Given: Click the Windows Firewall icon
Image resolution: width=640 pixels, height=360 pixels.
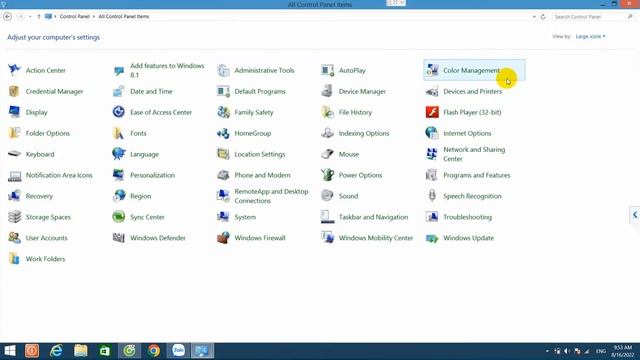Looking at the screenshot, I should (223, 238).
